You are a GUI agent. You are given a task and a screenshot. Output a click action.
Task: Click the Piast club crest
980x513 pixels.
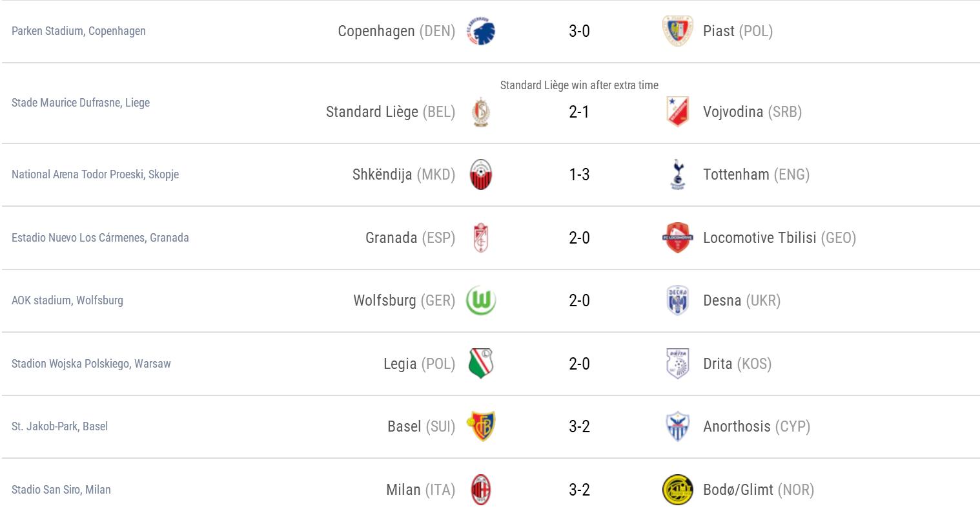[677, 32]
